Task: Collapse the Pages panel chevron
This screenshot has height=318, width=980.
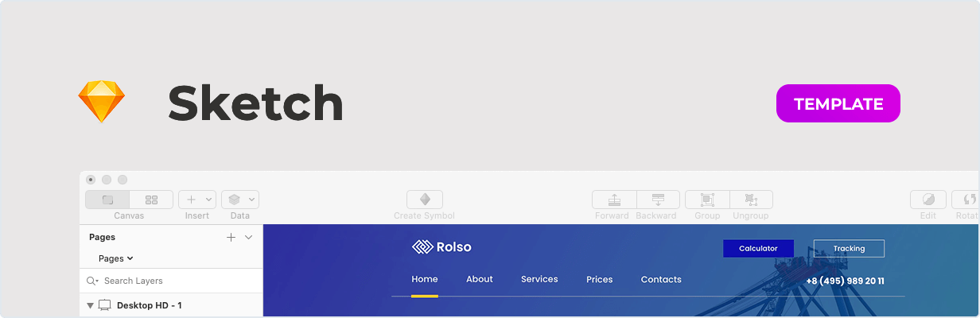Action: click(248, 237)
